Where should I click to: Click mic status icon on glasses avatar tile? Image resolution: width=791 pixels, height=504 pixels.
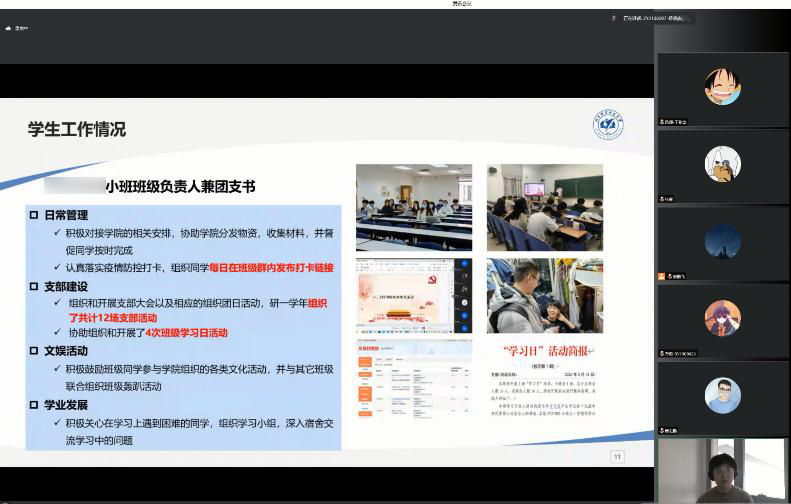[662, 430]
